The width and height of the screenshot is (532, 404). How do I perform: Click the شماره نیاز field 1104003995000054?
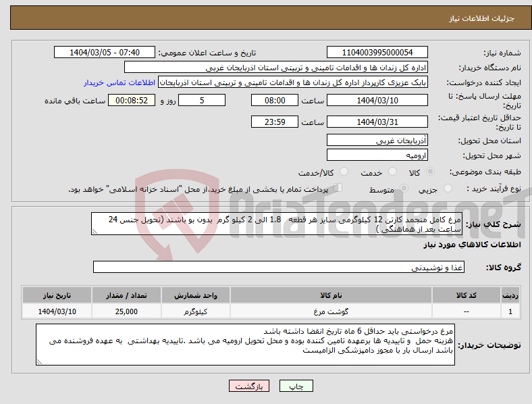coord(377,52)
